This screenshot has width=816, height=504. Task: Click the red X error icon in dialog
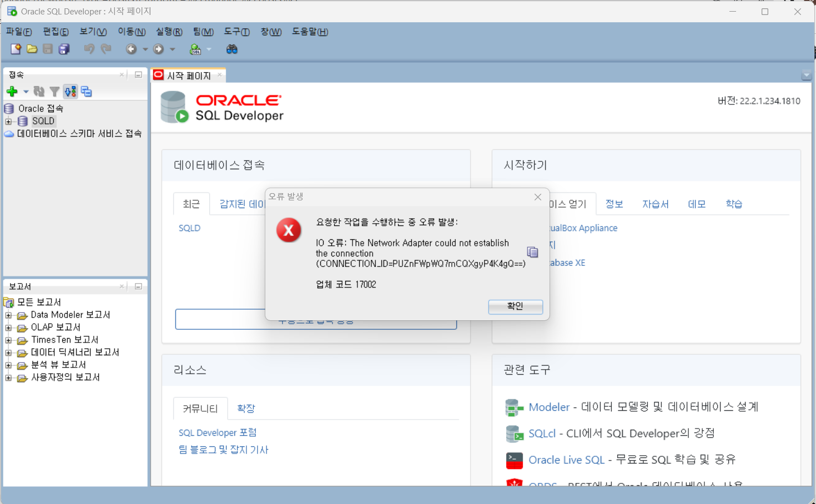coord(289,230)
